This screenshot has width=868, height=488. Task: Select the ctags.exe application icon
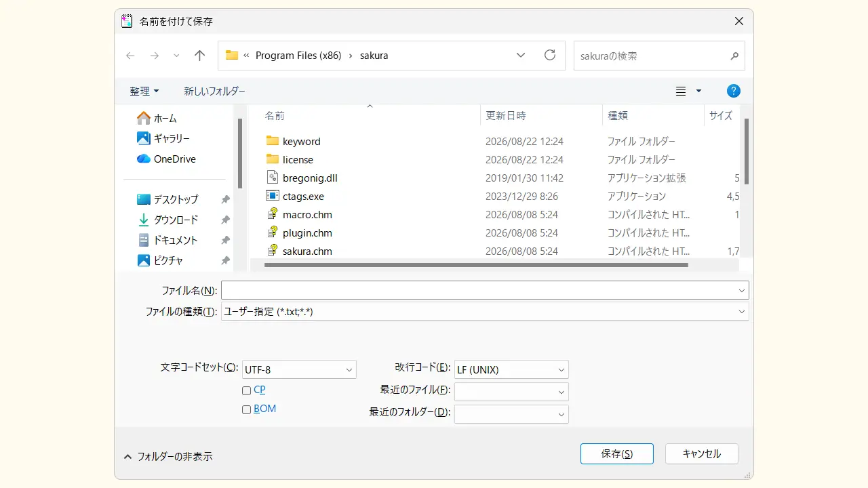(x=273, y=196)
